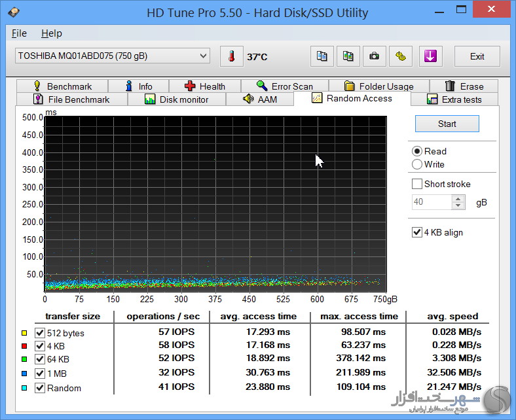Open the options wrench icon
Image resolution: width=516 pixels, height=420 pixels.
click(400, 56)
